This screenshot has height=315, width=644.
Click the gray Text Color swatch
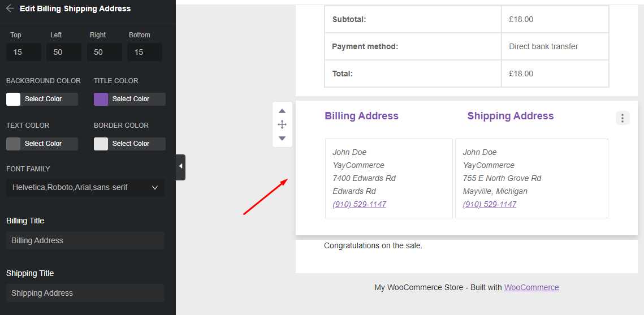(14, 144)
